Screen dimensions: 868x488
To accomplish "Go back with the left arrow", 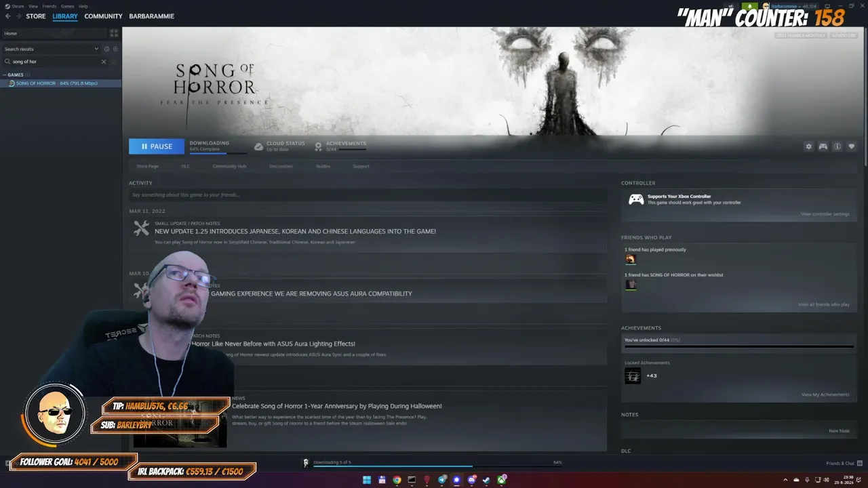I will [x=8, y=16].
